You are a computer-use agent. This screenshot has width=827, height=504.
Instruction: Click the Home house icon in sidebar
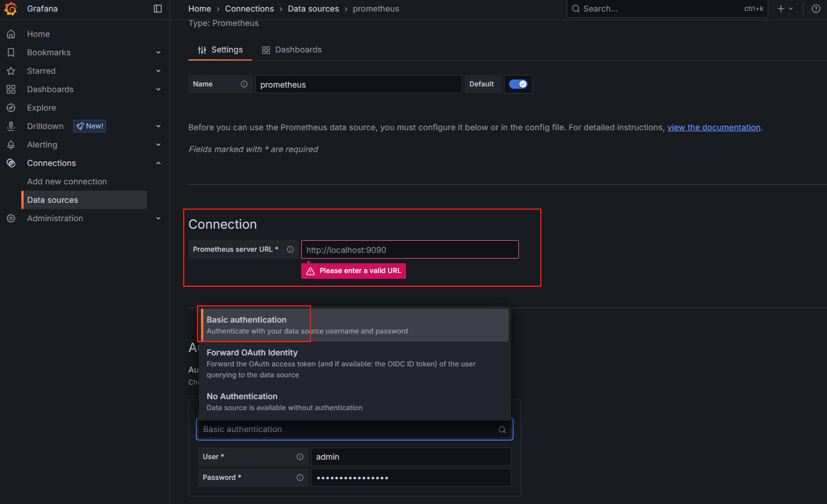[x=11, y=34]
